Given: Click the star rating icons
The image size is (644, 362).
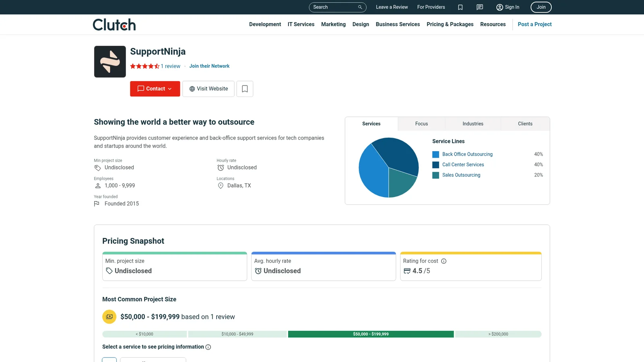Looking at the screenshot, I should [x=145, y=66].
